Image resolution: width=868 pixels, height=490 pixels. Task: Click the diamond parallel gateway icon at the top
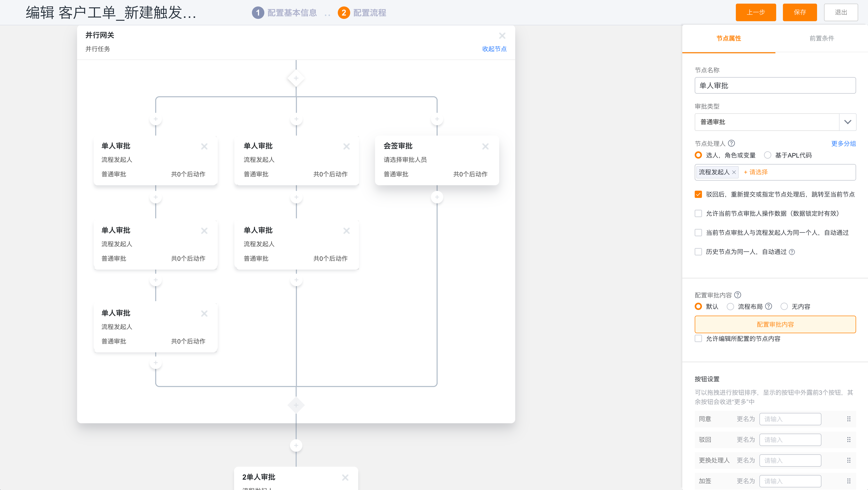coord(296,78)
